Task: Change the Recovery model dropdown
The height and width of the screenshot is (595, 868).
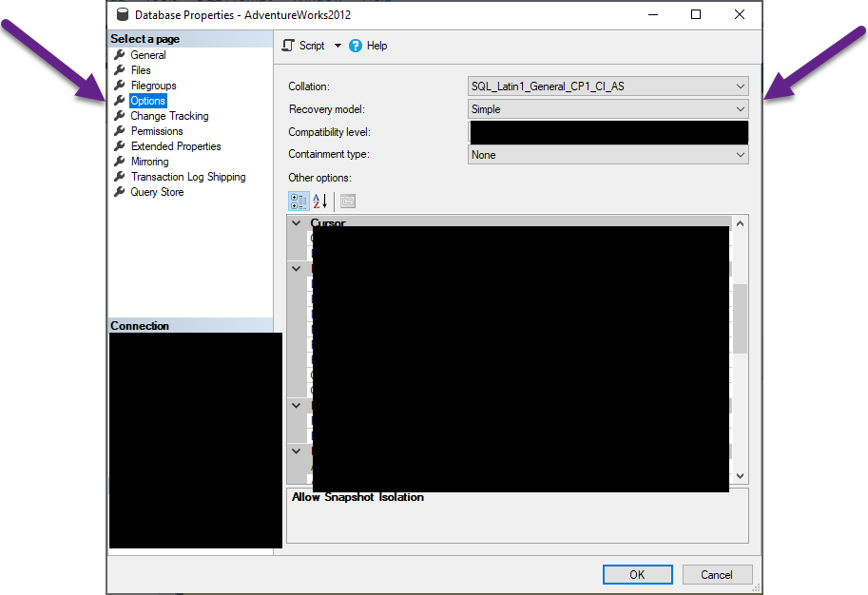Action: point(608,109)
